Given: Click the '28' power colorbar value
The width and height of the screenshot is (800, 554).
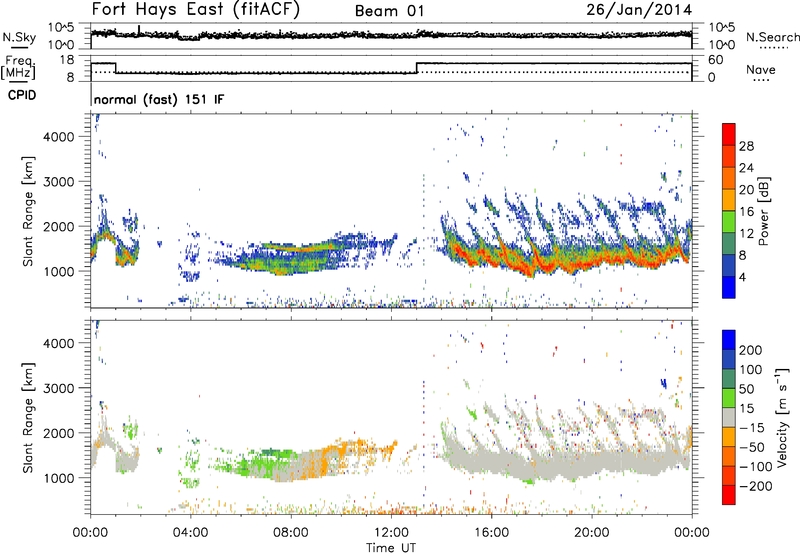Looking at the screenshot, I should coord(746,146).
